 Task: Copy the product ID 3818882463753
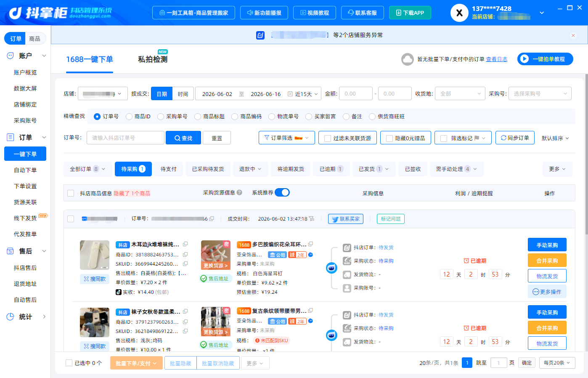[x=185, y=254]
